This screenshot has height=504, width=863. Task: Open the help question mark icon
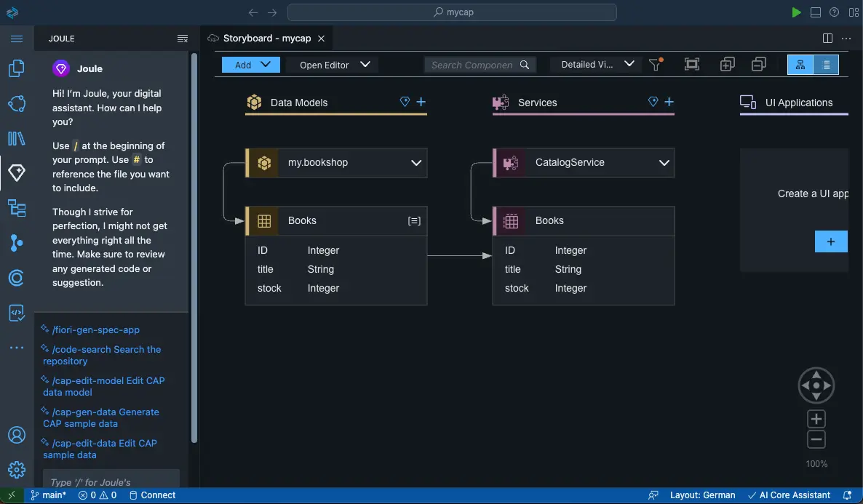pyautogui.click(x=835, y=12)
